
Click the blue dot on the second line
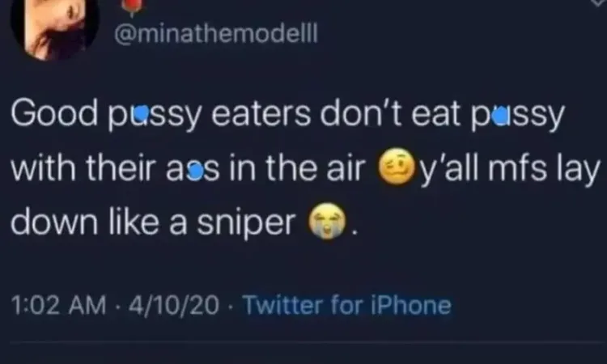(197, 172)
